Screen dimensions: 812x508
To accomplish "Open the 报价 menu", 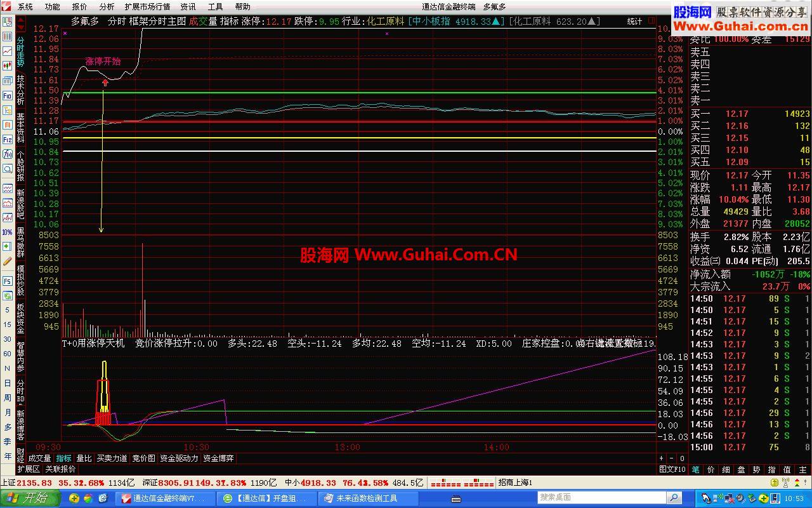I will (x=80, y=7).
